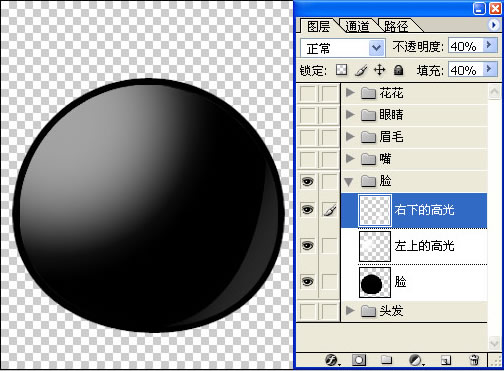Add a layer mask to the layer
The width and height of the screenshot is (504, 371).
coord(359,360)
